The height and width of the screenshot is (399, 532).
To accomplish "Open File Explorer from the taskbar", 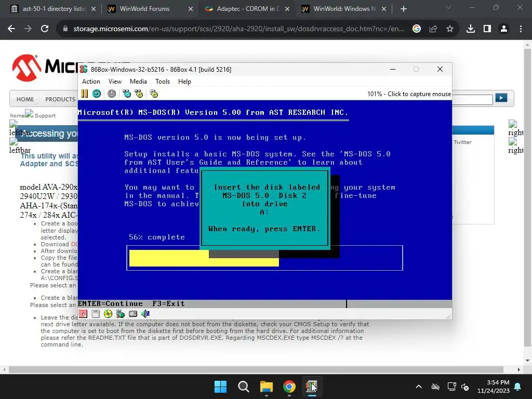I will pos(267,387).
